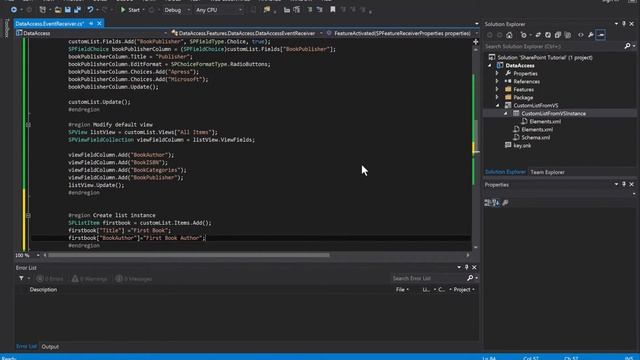Viewport: 640px width, 360px height.
Task: Toggle the Errors filter in Error List
Action: (50, 279)
